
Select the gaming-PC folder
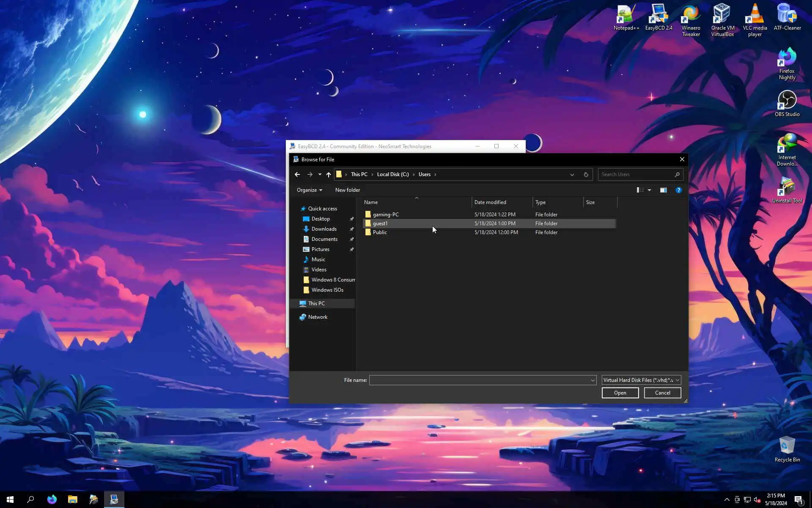pyautogui.click(x=385, y=215)
